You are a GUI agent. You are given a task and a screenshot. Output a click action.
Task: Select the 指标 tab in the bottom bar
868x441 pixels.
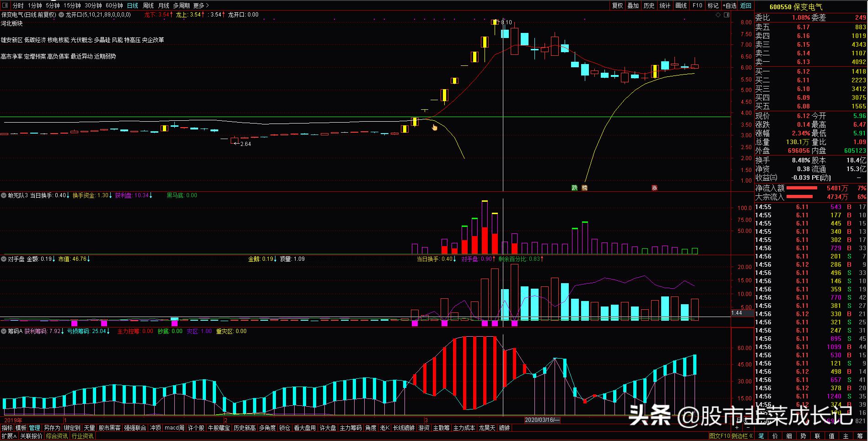pyautogui.click(x=7, y=428)
